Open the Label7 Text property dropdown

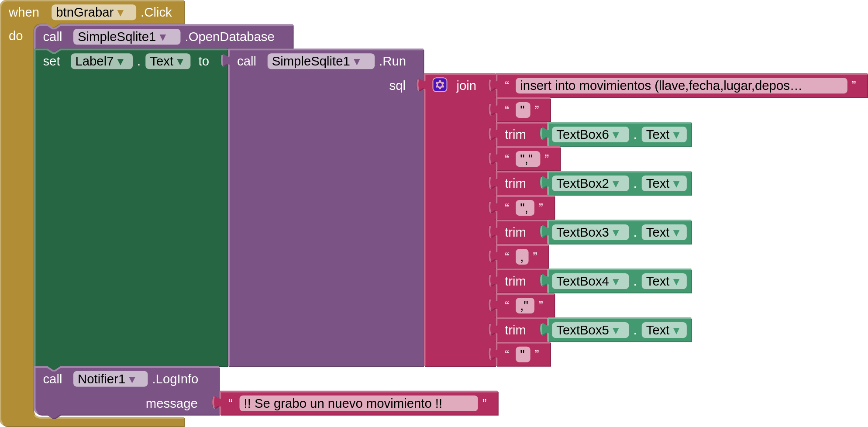180,62
